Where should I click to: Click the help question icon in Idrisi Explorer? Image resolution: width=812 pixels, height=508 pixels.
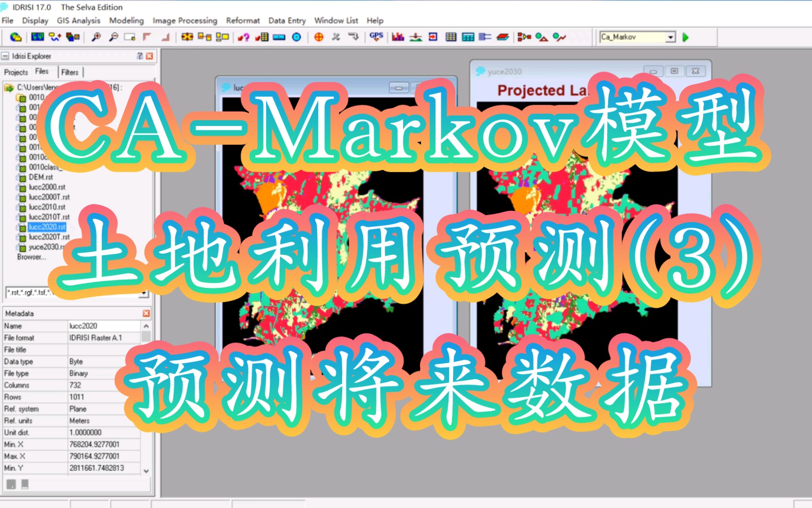(140, 56)
